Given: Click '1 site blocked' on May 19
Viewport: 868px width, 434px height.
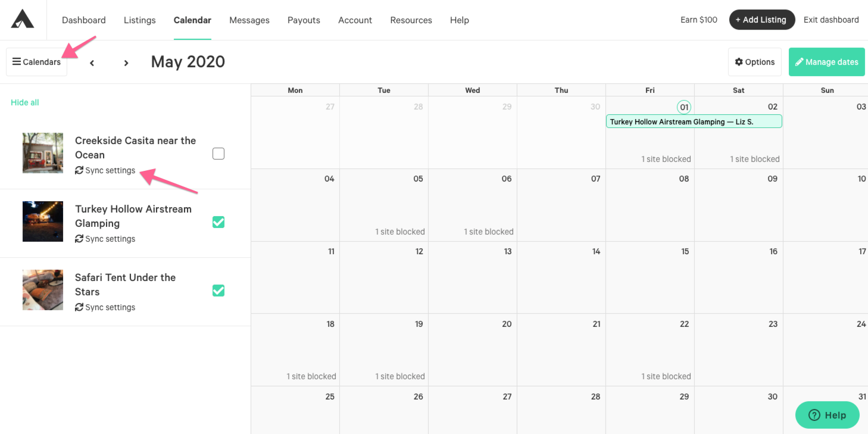Looking at the screenshot, I should pos(400,376).
